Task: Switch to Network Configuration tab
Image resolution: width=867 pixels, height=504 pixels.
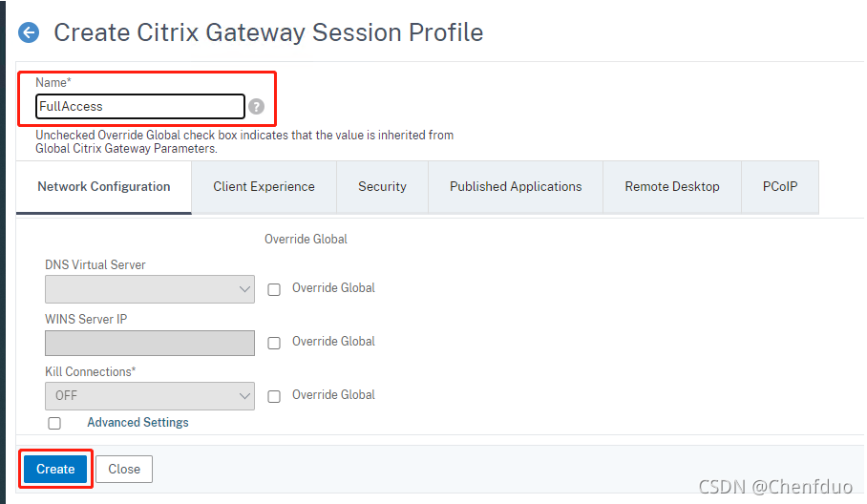Action: pos(104,187)
